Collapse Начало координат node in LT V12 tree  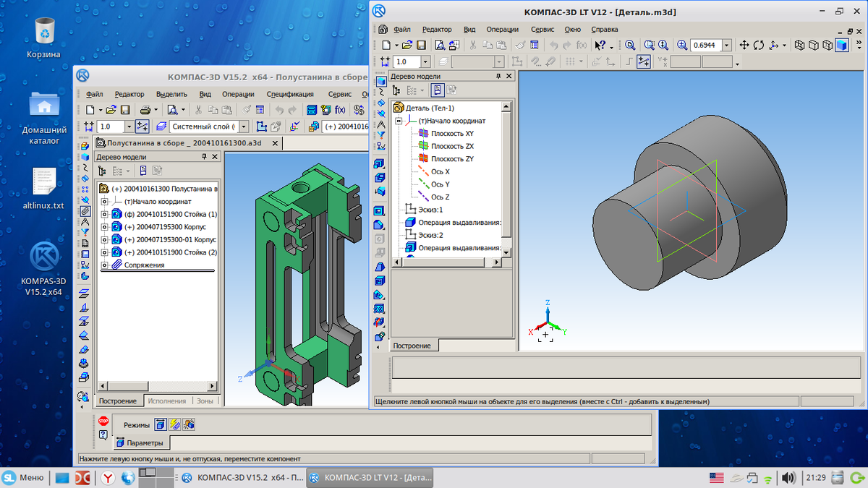[398, 121]
